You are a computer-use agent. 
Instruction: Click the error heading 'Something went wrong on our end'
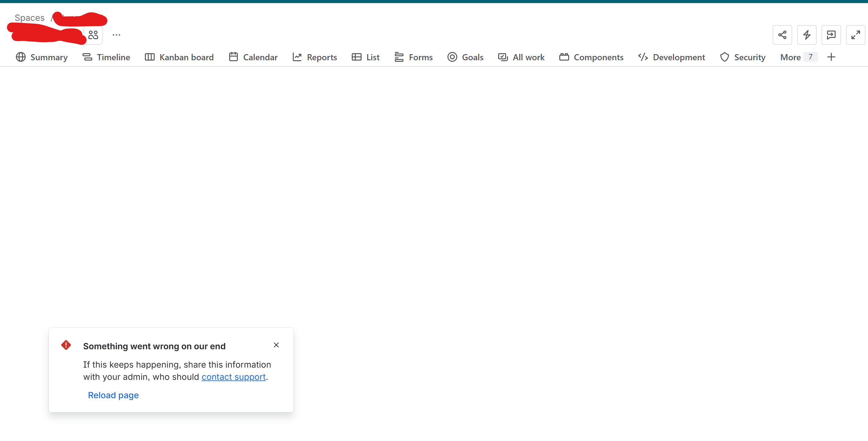154,346
